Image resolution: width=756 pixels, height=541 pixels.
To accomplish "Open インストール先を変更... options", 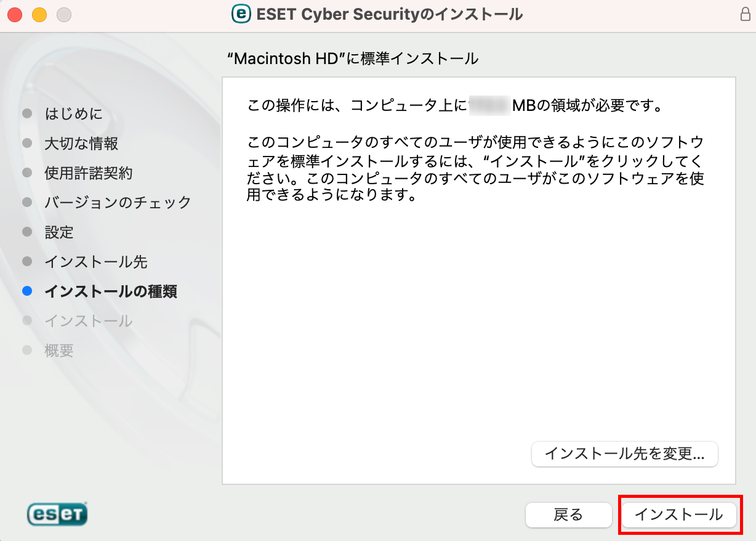I will coord(625,454).
